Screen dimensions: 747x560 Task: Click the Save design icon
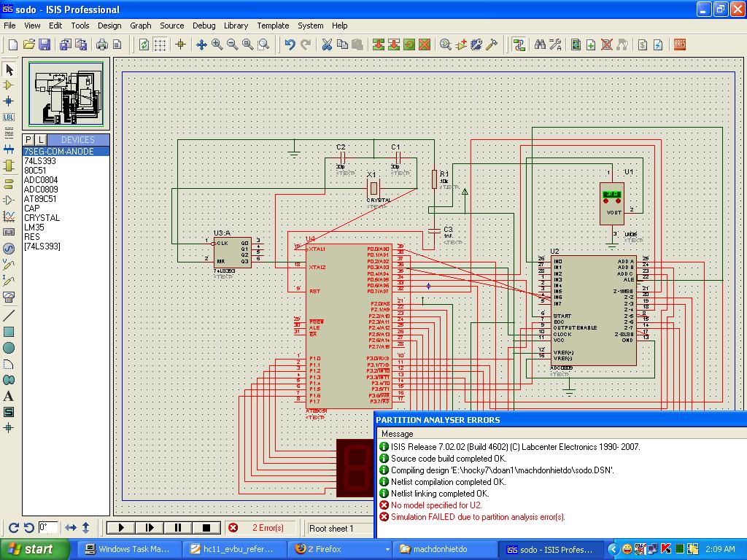44,44
